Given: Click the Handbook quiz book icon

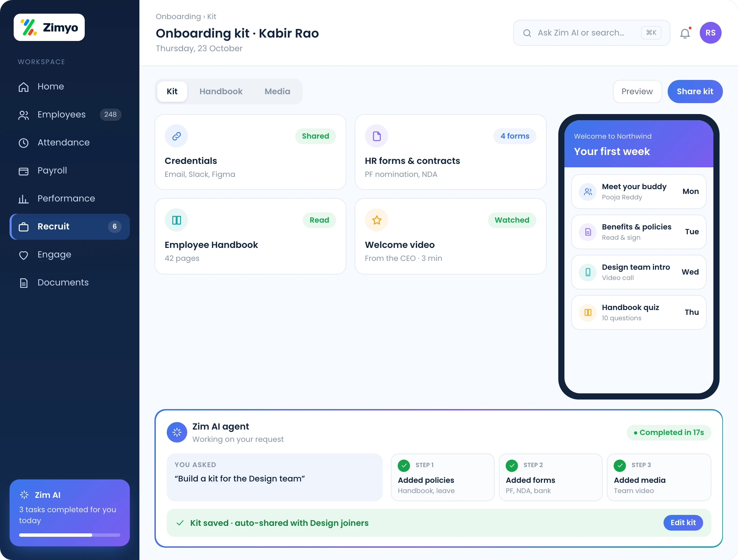Looking at the screenshot, I should pos(588,312).
